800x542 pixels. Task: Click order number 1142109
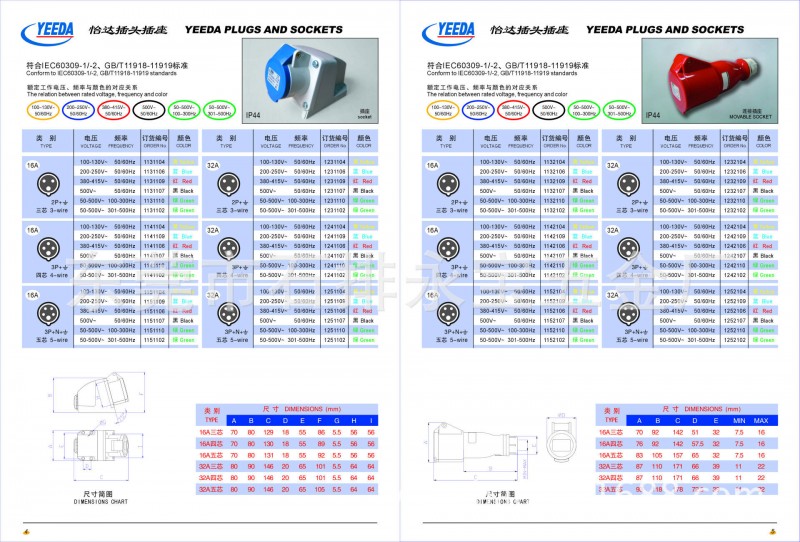coord(555,236)
